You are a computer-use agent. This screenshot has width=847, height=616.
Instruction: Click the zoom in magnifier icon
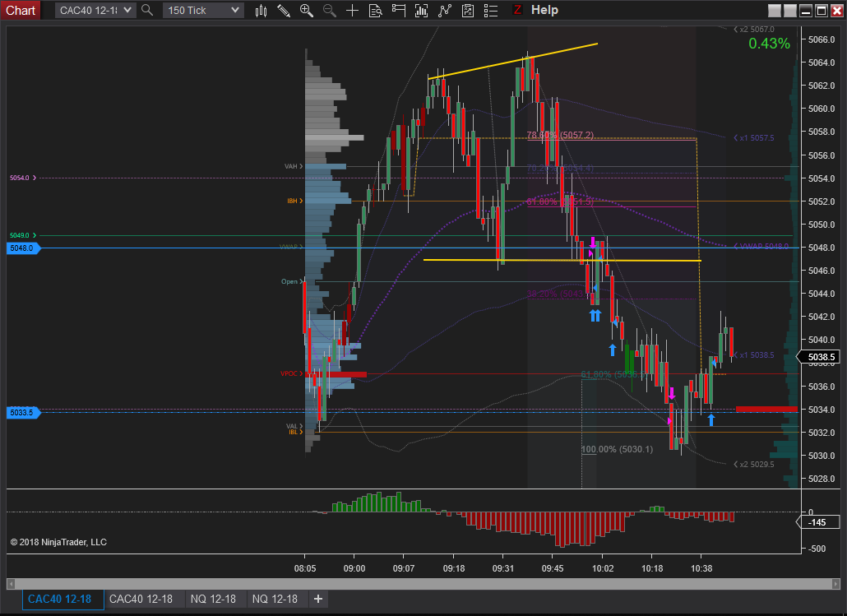click(x=306, y=10)
